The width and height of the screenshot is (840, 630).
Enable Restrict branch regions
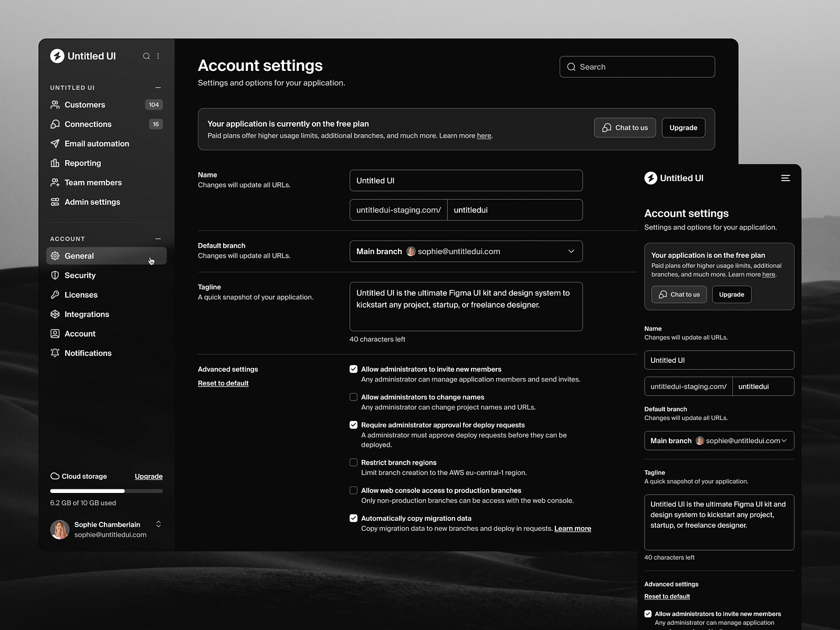coord(353,462)
